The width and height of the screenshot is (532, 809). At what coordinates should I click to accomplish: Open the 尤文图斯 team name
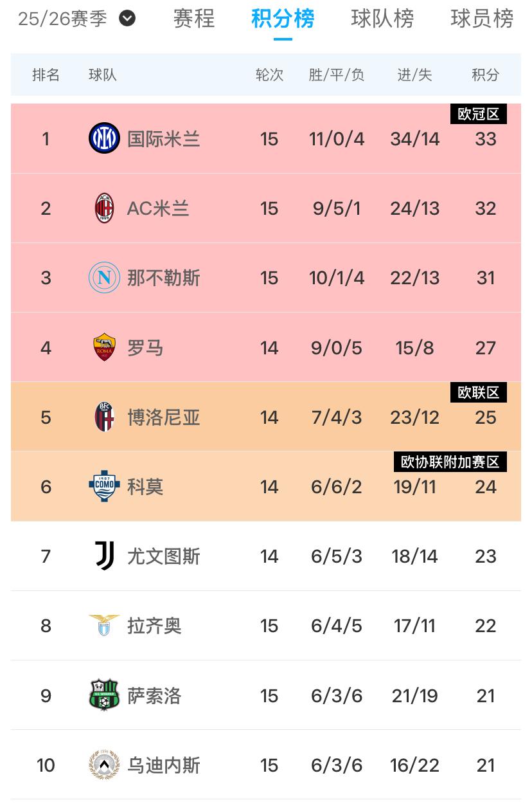click(x=164, y=556)
